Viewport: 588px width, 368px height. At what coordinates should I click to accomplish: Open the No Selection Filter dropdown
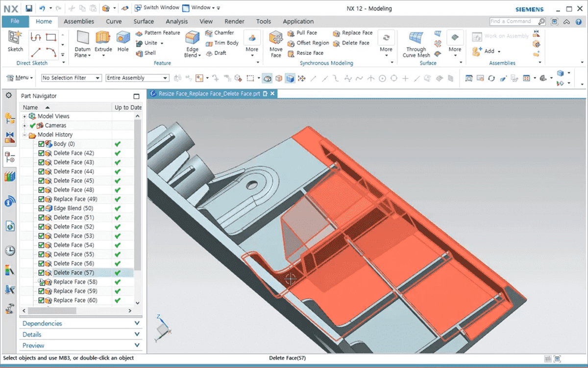coord(71,78)
